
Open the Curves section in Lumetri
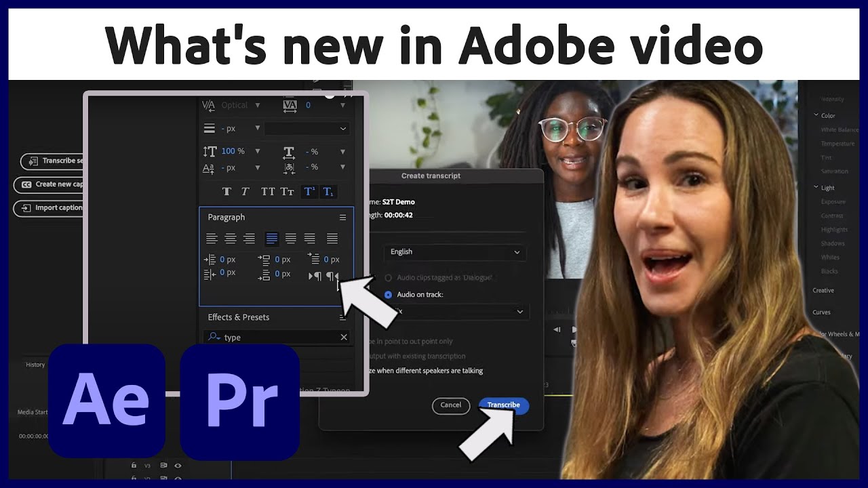(x=821, y=312)
